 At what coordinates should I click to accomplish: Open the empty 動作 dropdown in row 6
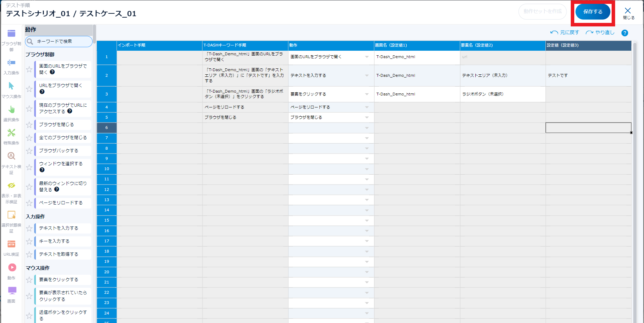[x=367, y=128]
